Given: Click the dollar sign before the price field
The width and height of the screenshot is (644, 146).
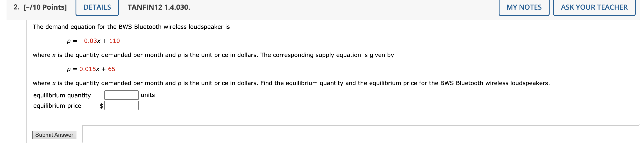Looking at the screenshot, I should click(101, 105).
